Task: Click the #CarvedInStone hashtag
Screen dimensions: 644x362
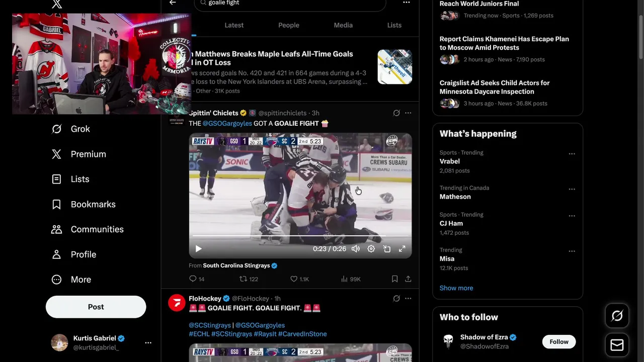Action: pos(302,334)
